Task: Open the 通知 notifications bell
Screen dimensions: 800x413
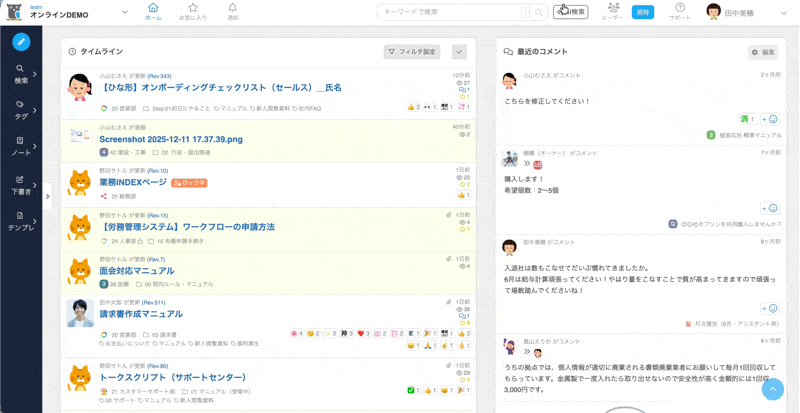Action: pos(233,12)
